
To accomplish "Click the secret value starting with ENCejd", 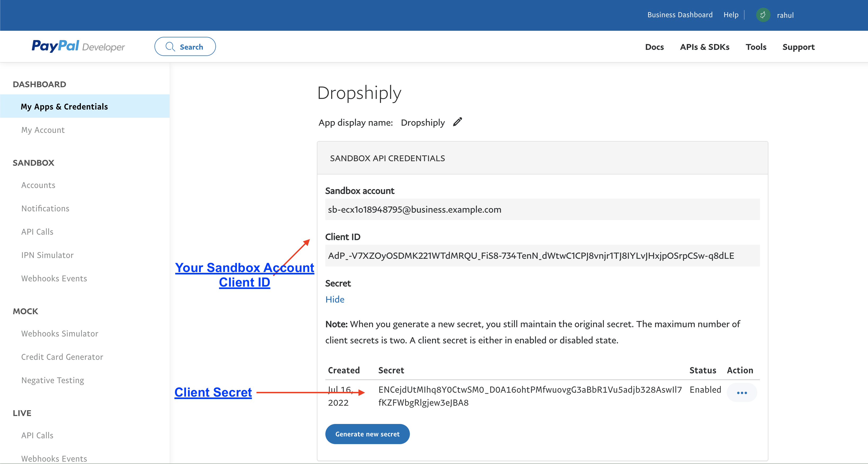I will point(530,396).
